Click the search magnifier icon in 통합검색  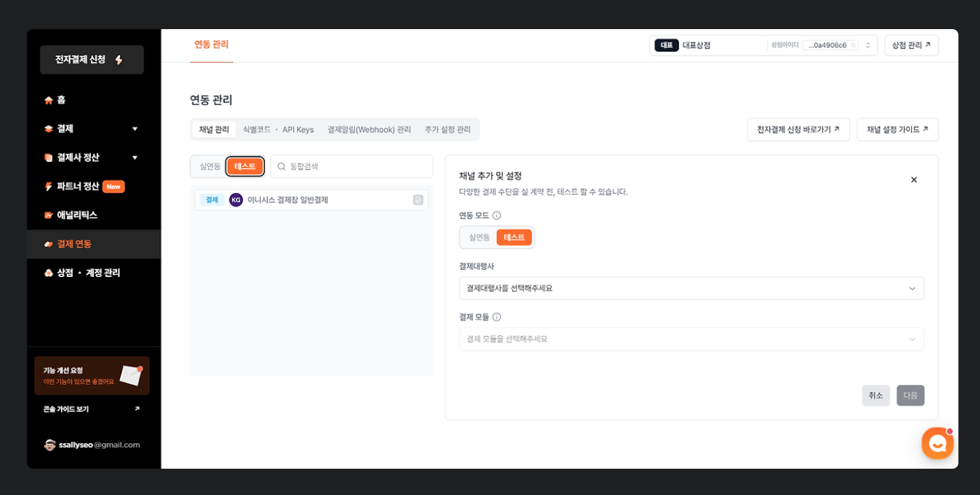coord(281,166)
